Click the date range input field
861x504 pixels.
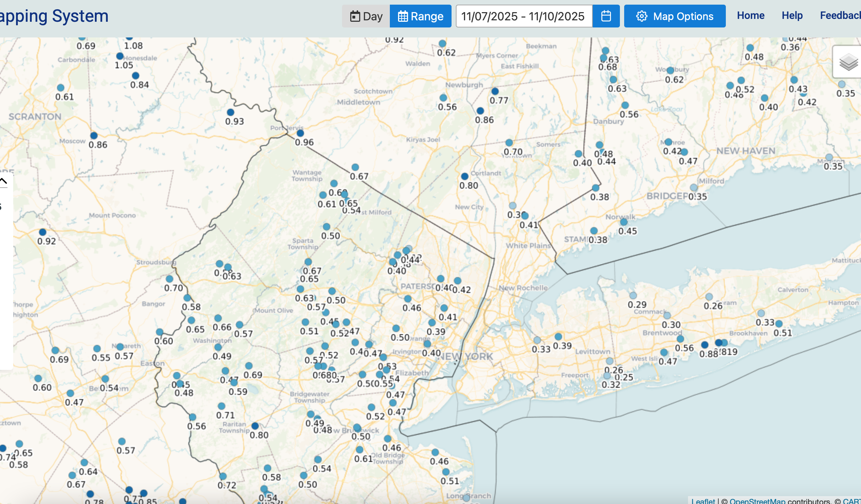(523, 16)
